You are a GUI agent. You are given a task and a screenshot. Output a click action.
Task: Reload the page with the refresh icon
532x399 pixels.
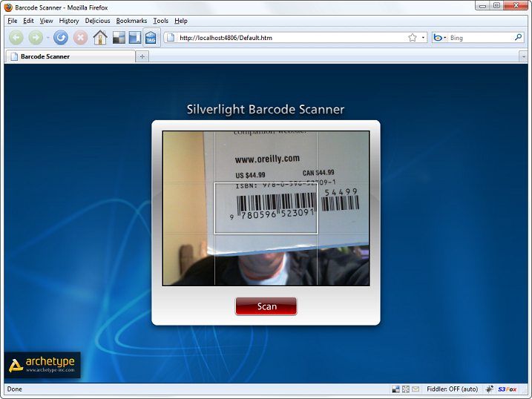61,38
